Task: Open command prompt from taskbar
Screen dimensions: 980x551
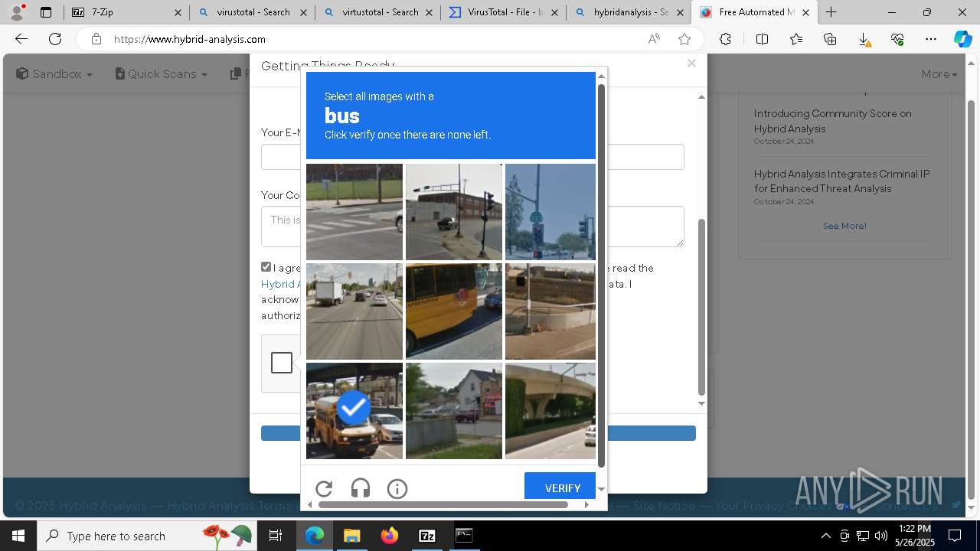Action: point(465,536)
